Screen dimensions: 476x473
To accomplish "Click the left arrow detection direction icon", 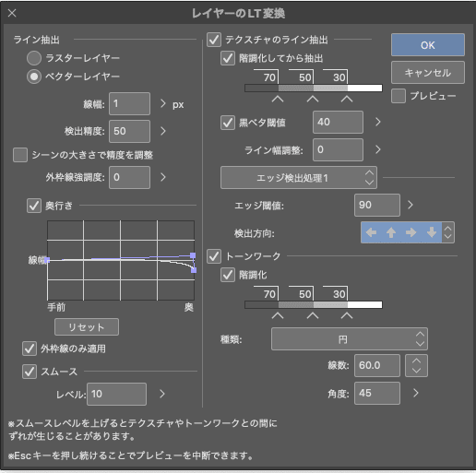I will (371, 232).
